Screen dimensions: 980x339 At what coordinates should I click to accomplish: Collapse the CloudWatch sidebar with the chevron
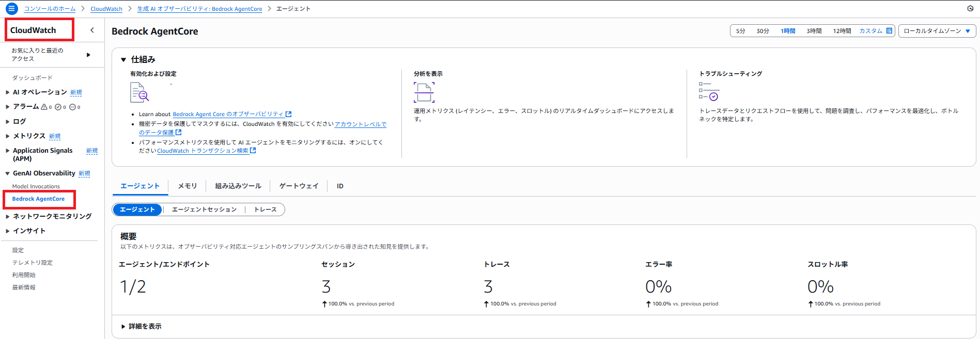pos(92,30)
